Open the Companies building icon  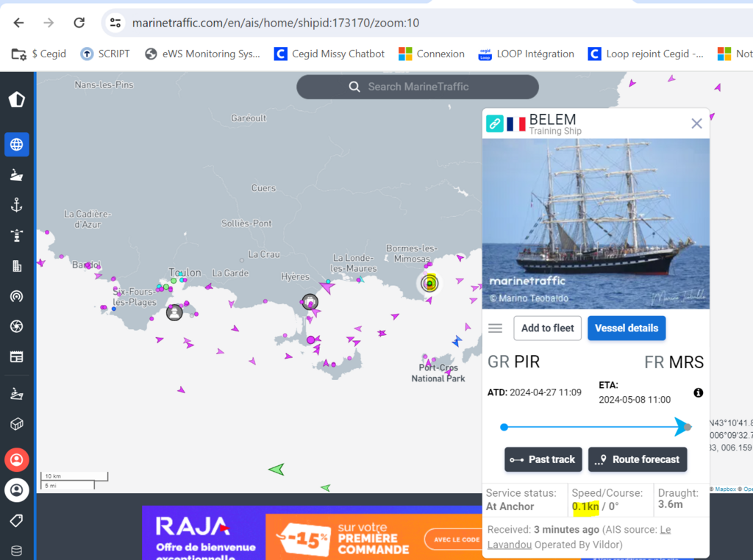coord(17,266)
